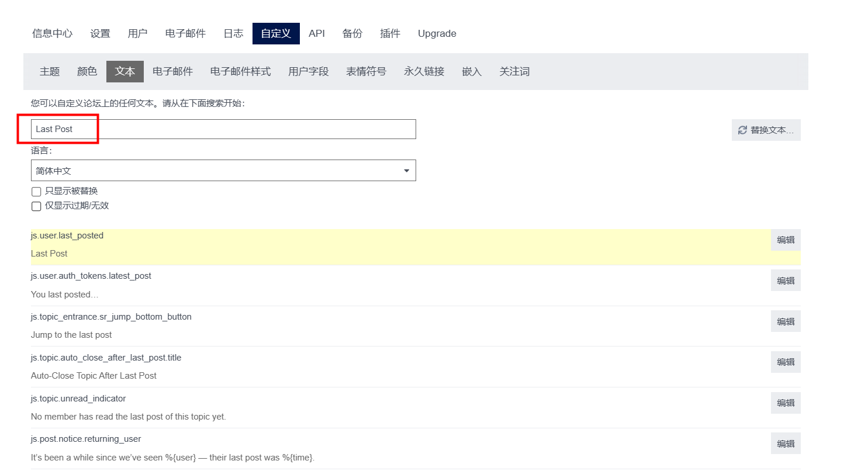
Task: Switch to the 主题 sub-tab
Action: tap(50, 72)
